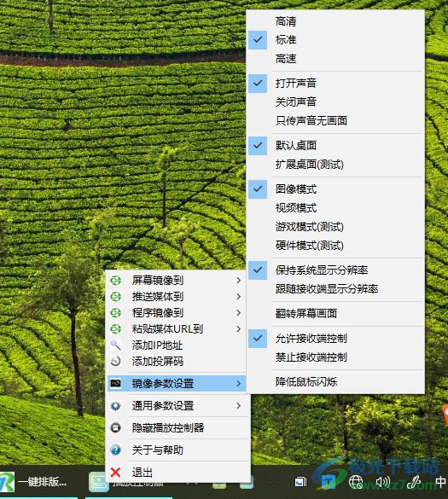Screen dimensions: 448x499
Task: Click blue question mark help icon
Action: tap(115, 450)
